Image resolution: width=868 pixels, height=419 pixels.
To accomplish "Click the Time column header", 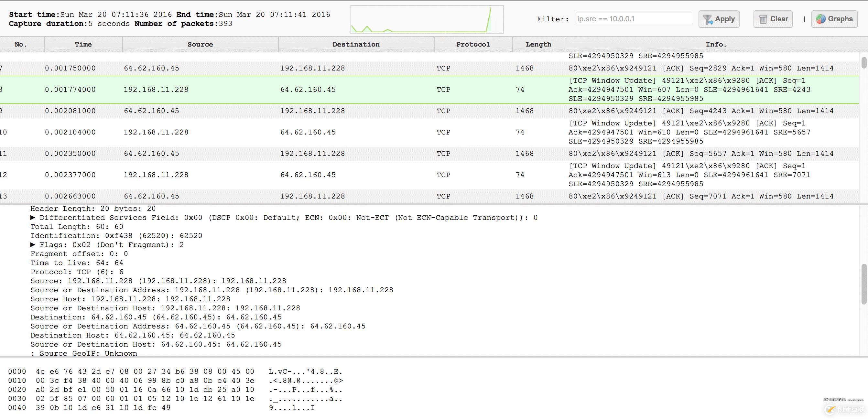I will [83, 44].
